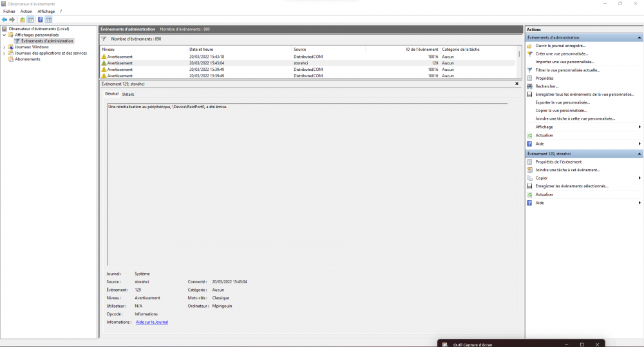Expand Journaux des applications et des services branch
The image size is (644, 347).
point(5,53)
